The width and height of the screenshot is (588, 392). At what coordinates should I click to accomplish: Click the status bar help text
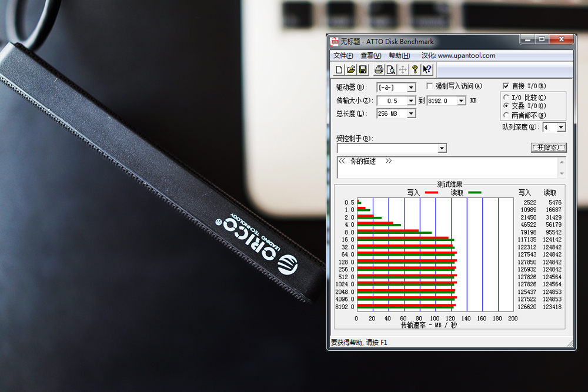pos(359,342)
